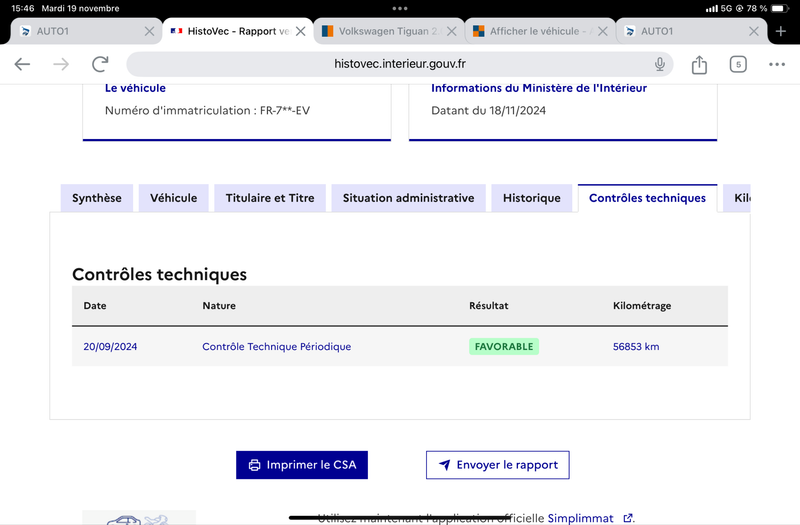Screen dimensions: 800x525
Task: Click the Le véhicule heading
Action: click(x=135, y=88)
